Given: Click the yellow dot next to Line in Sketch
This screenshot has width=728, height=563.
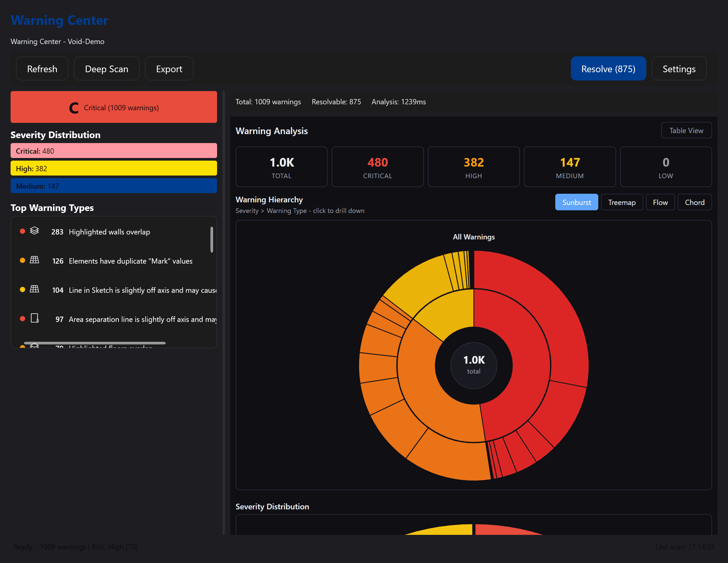Looking at the screenshot, I should (22, 289).
